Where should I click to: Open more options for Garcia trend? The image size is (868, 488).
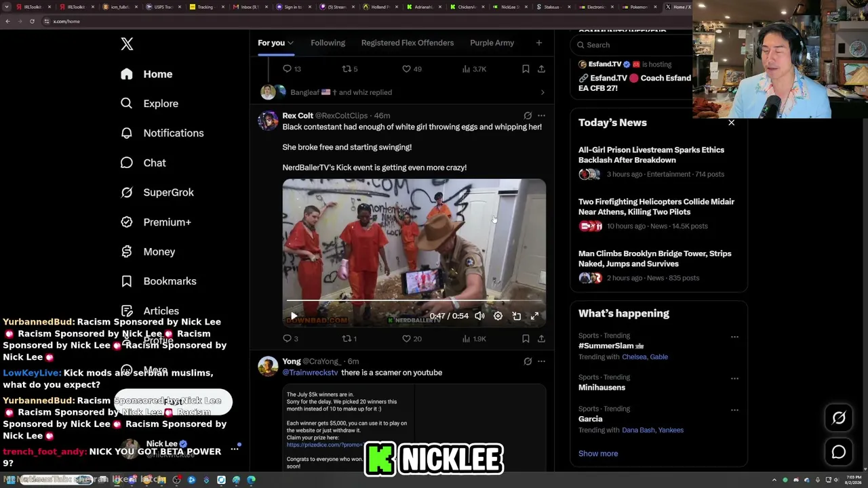pos(734,409)
